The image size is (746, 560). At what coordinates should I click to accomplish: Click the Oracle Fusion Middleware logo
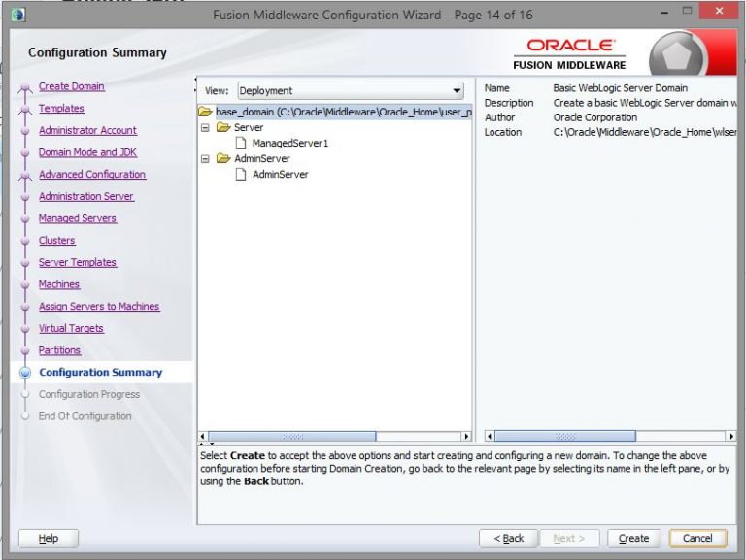pyautogui.click(x=571, y=52)
